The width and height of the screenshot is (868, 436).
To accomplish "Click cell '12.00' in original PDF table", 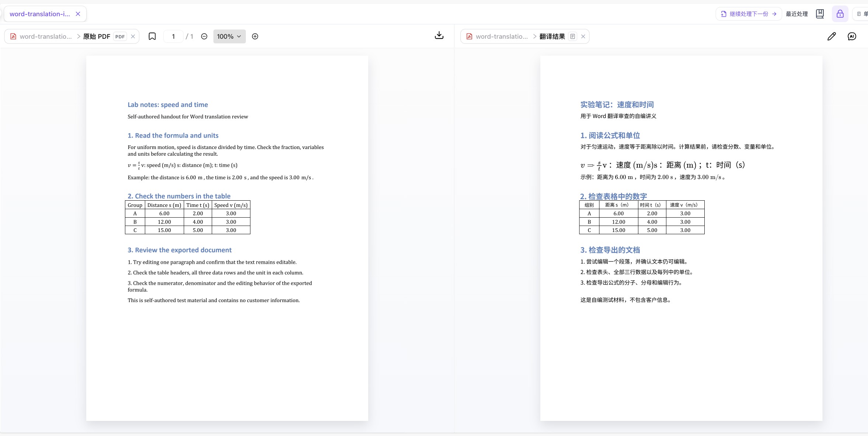I will [x=164, y=222].
